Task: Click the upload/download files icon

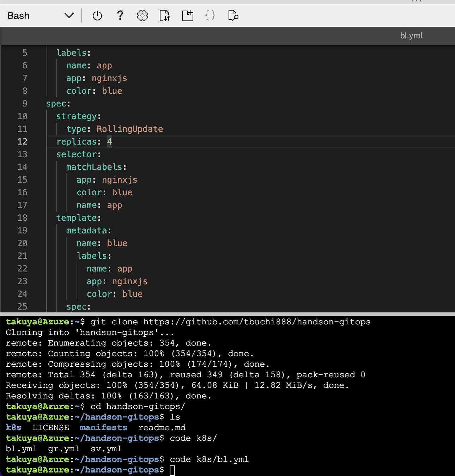Action: coord(165,16)
